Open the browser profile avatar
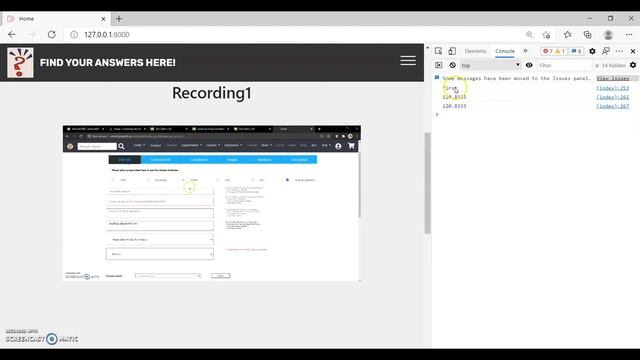The width and height of the screenshot is (640, 360). [608, 35]
